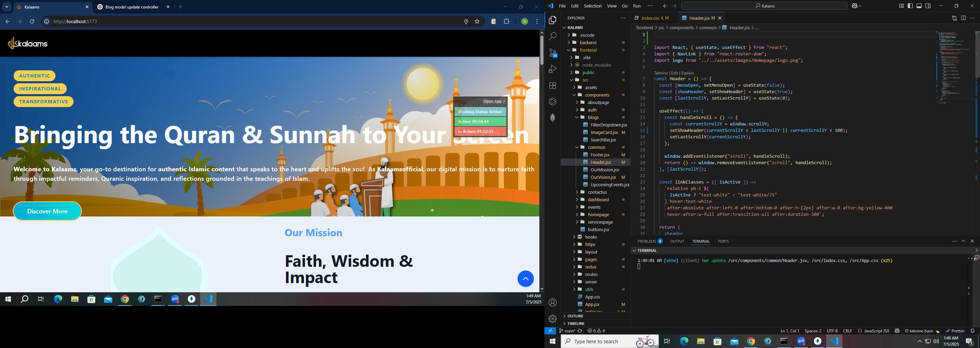Open the Accounts icon in VS Code
Viewport: 980px width, 348px height.
(552, 302)
